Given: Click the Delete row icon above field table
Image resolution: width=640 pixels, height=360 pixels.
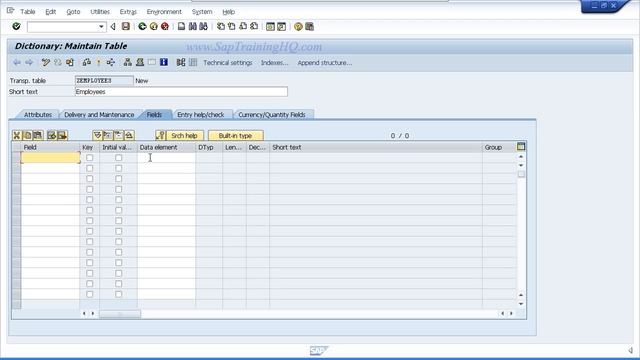Looking at the screenshot, I should click(x=62, y=136).
